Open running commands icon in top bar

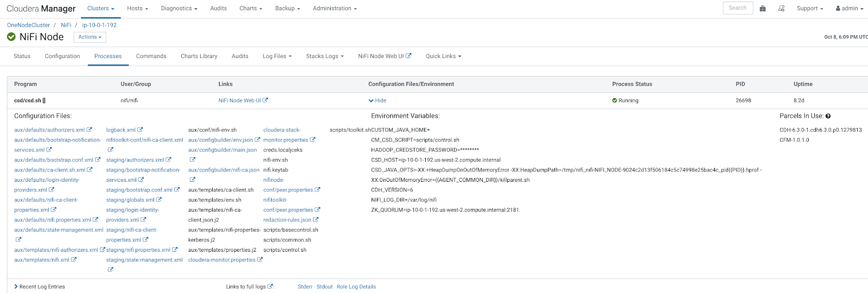[x=782, y=8]
